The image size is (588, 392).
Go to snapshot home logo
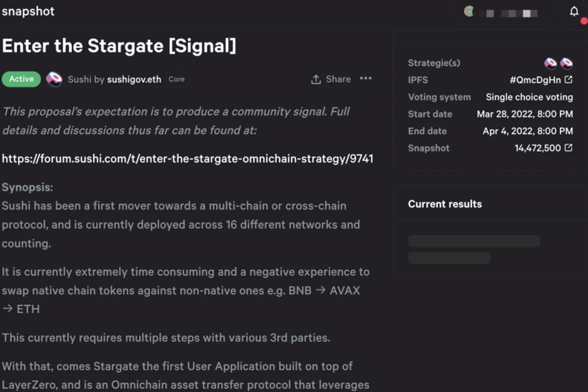pos(28,11)
